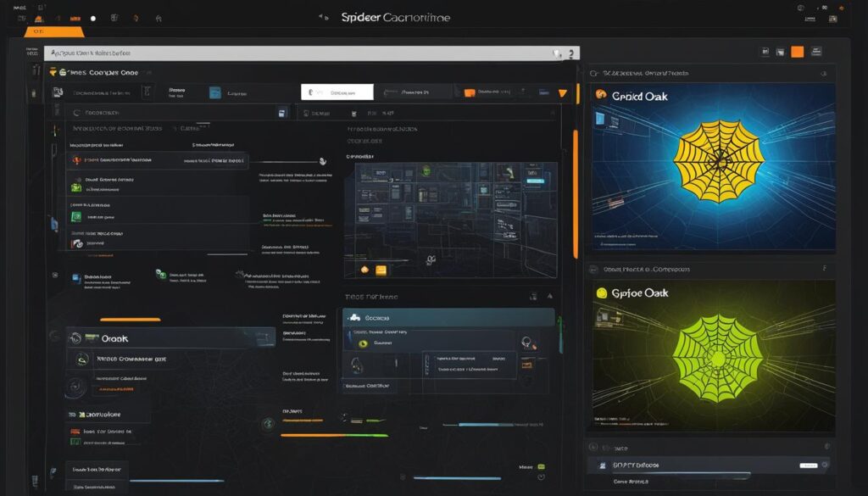This screenshot has height=496, width=868.
Task: Click the orange arrow icon beside the Cconpas Cnoe header
Action: (x=53, y=71)
